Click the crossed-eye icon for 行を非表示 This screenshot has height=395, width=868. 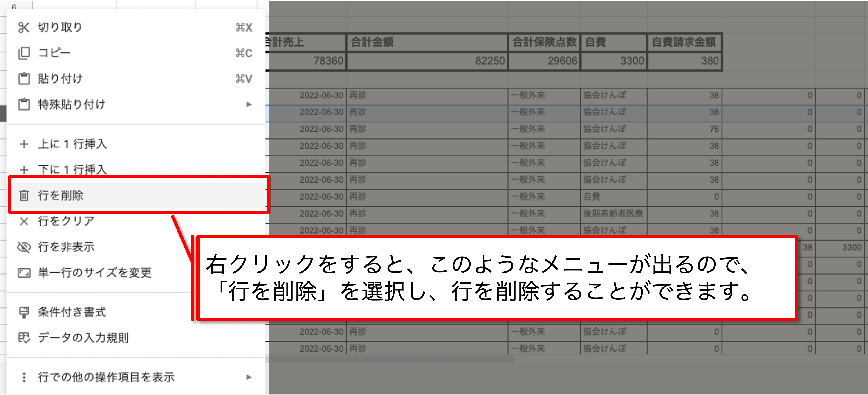coord(24,247)
